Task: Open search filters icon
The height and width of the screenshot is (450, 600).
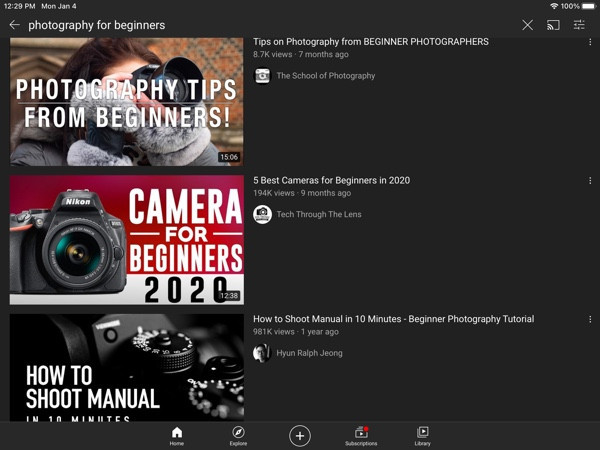Action: click(579, 25)
